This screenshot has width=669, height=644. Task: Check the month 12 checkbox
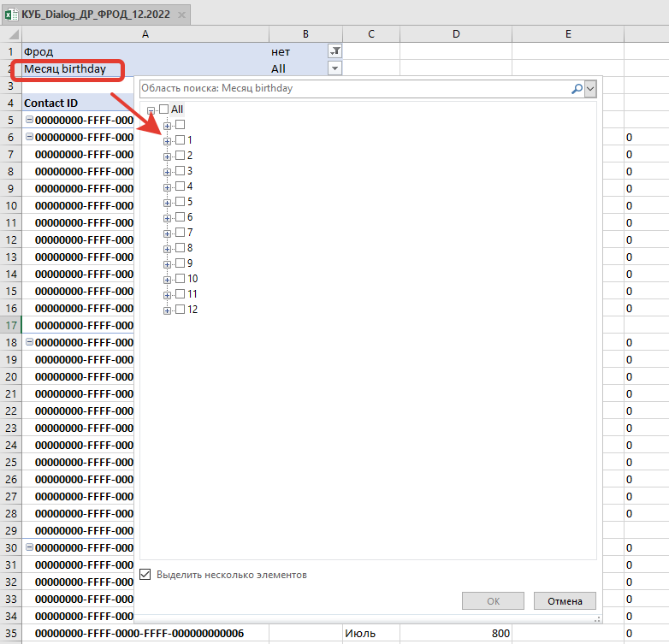pyautogui.click(x=180, y=310)
